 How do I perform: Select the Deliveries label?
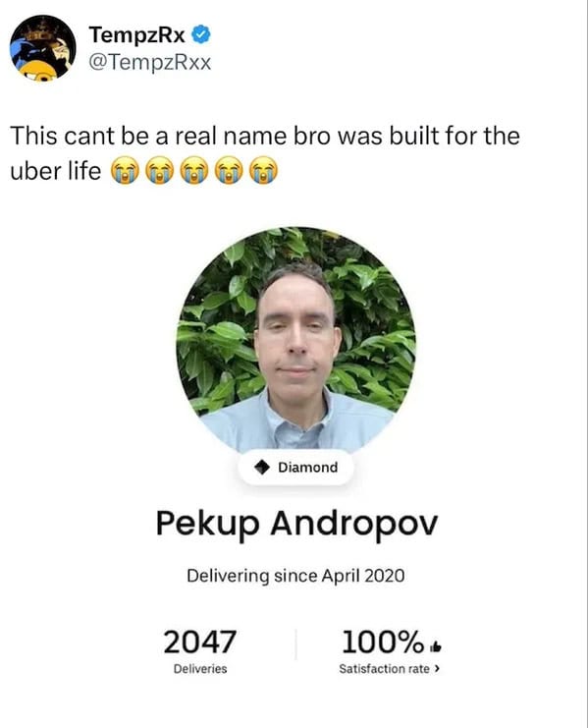click(200, 669)
